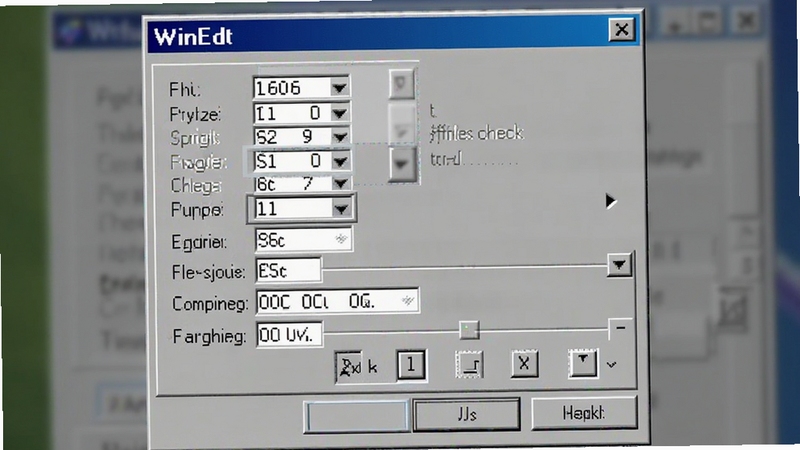Click the down-arrow icon button in bottom row

[583, 363]
